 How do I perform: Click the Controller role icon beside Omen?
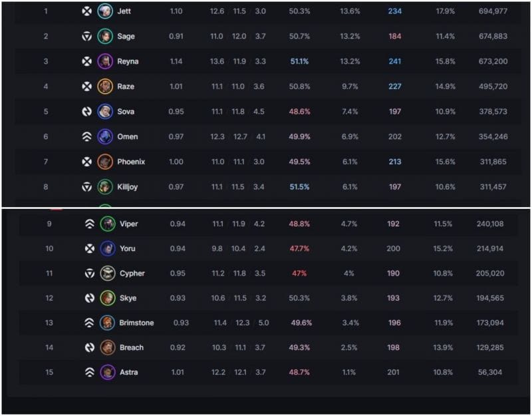(x=86, y=136)
